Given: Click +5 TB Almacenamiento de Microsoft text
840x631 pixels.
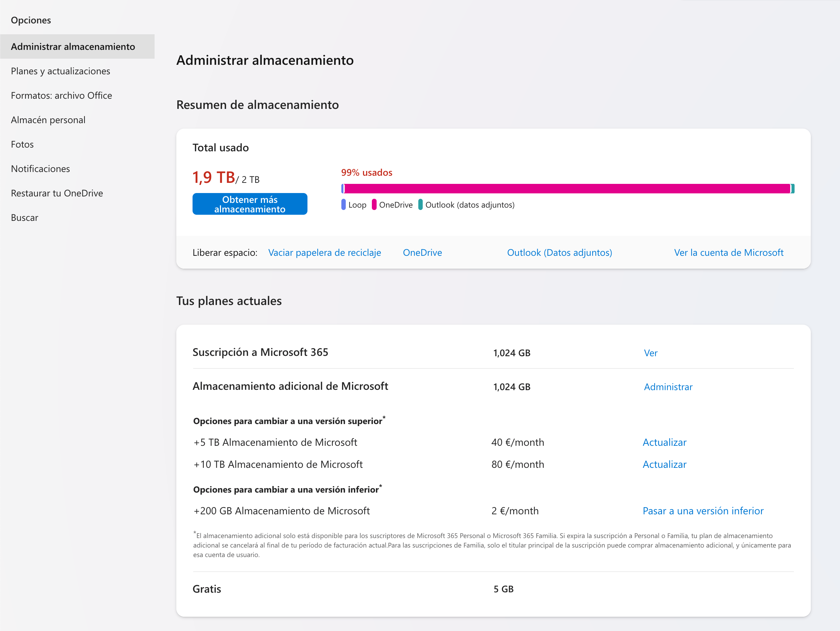Looking at the screenshot, I should [x=275, y=442].
